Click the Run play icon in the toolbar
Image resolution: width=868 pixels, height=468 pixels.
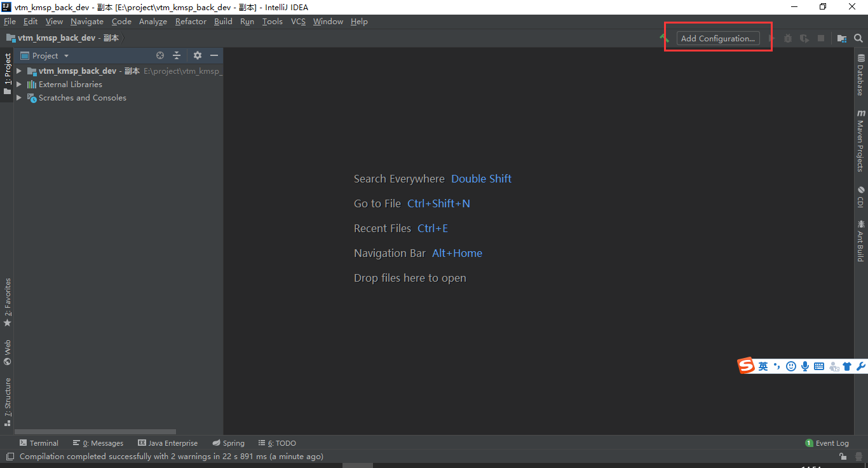pos(771,38)
